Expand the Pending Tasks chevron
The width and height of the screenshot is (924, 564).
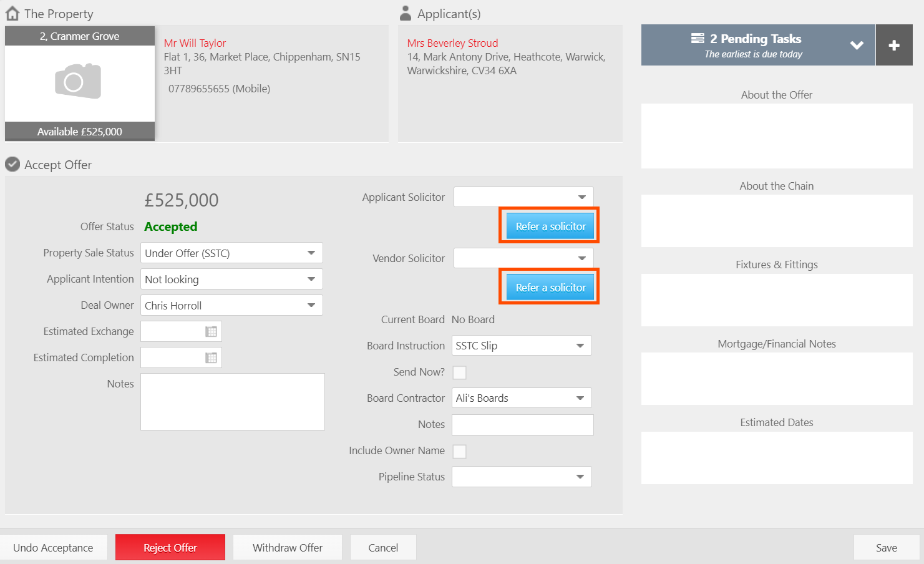pyautogui.click(x=857, y=45)
